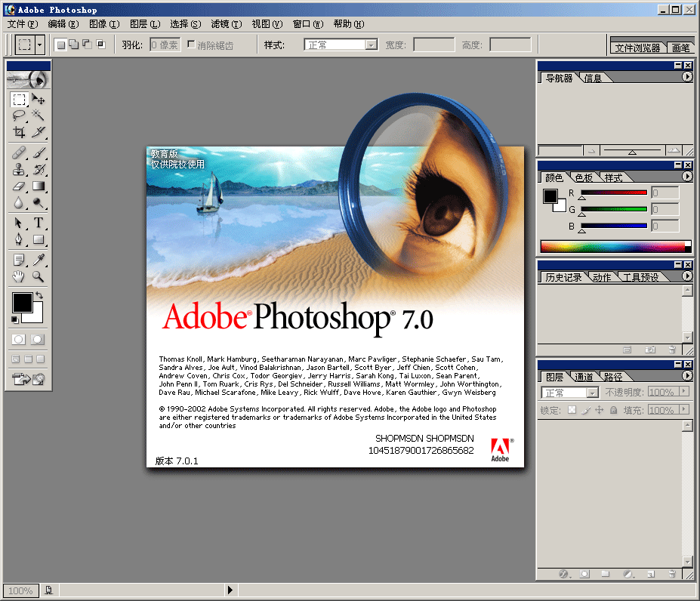Image resolution: width=700 pixels, height=601 pixels.
Task: Click the Navigator zoom in button
Action: (x=674, y=151)
